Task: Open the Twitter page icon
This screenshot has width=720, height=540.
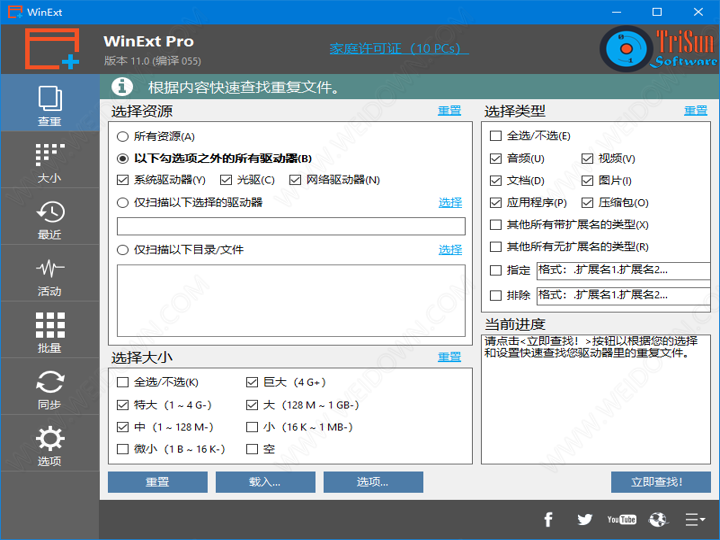Action: pyautogui.click(x=585, y=520)
